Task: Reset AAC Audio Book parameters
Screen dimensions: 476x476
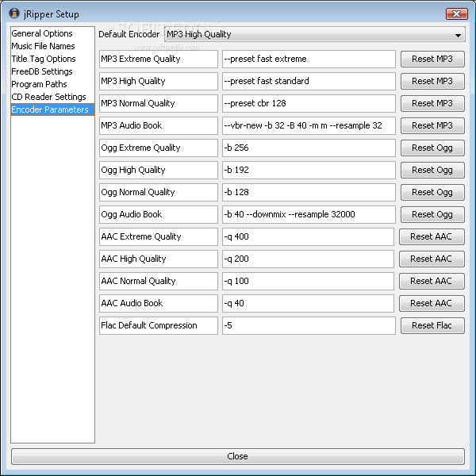Action: pyautogui.click(x=432, y=303)
